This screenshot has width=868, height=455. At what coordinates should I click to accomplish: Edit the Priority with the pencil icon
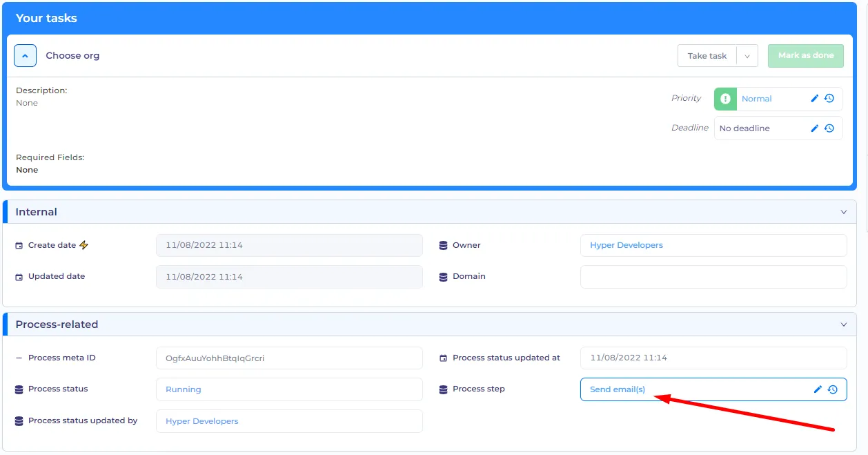coord(815,99)
